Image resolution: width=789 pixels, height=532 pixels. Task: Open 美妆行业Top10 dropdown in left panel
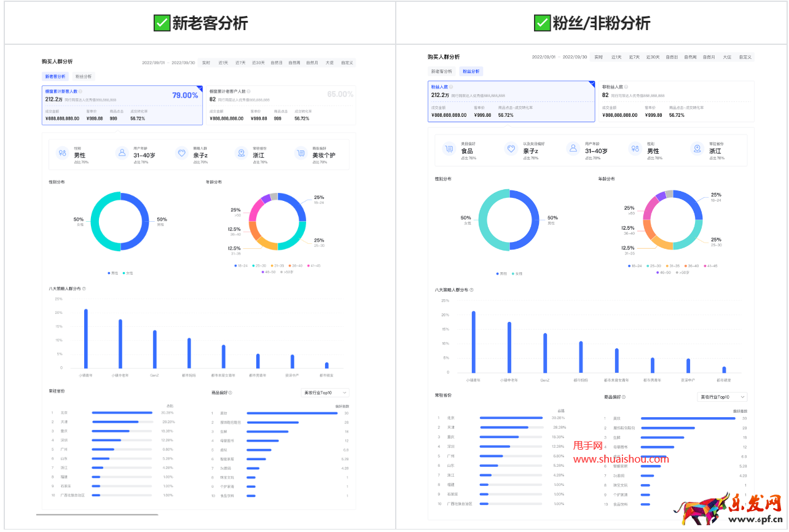(325, 393)
